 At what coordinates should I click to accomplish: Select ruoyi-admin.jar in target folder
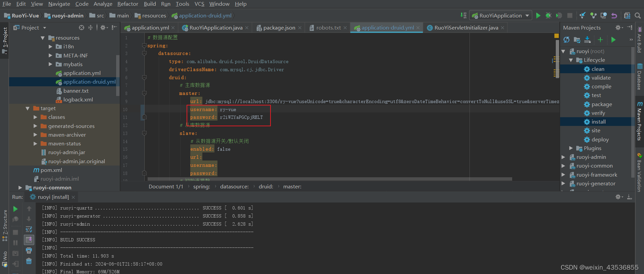[x=66, y=152]
